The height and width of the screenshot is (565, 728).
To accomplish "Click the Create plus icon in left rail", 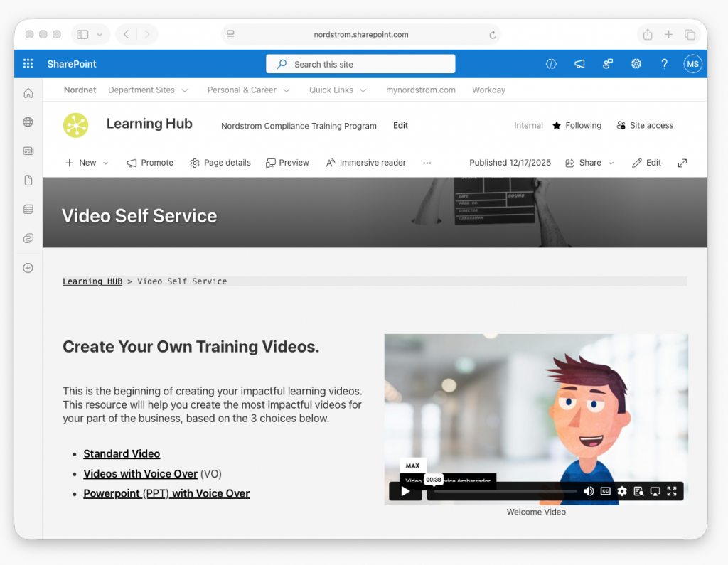I will pyautogui.click(x=28, y=268).
